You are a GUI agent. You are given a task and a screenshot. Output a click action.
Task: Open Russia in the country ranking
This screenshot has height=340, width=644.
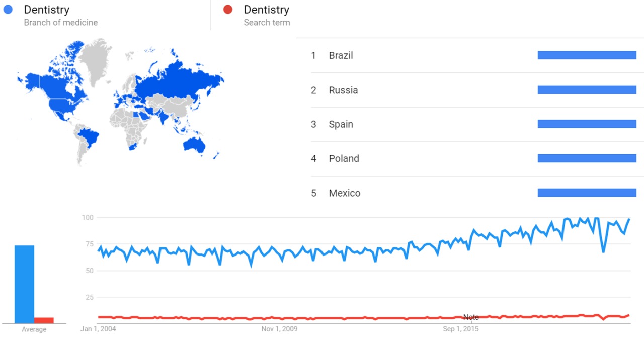(x=343, y=90)
